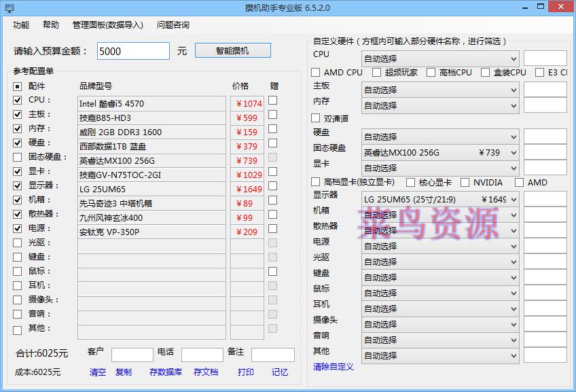Image resolution: width=576 pixels, height=392 pixels.
Task: Click the 清空 link
Action: coord(98,372)
